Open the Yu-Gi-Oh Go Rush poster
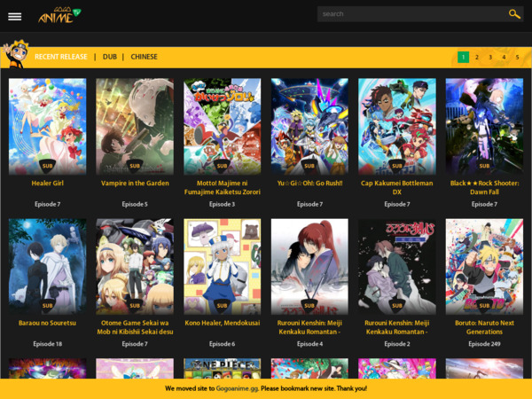 309,126
